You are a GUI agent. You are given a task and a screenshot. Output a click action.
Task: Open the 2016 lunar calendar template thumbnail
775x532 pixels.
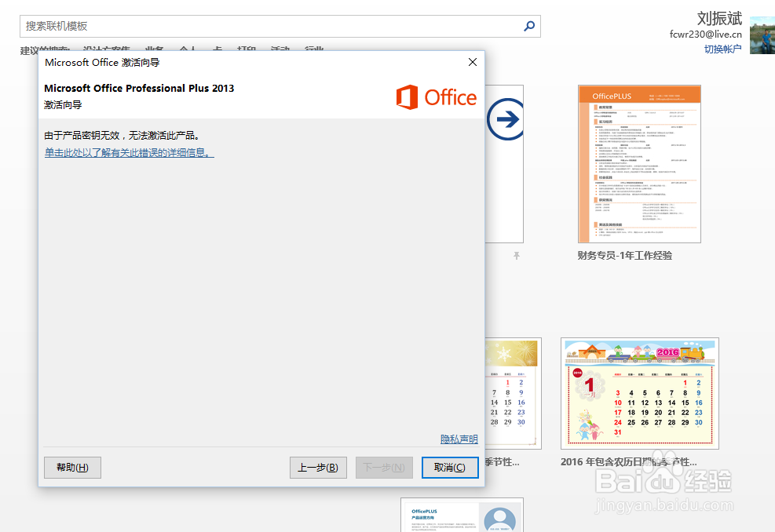[640, 394]
